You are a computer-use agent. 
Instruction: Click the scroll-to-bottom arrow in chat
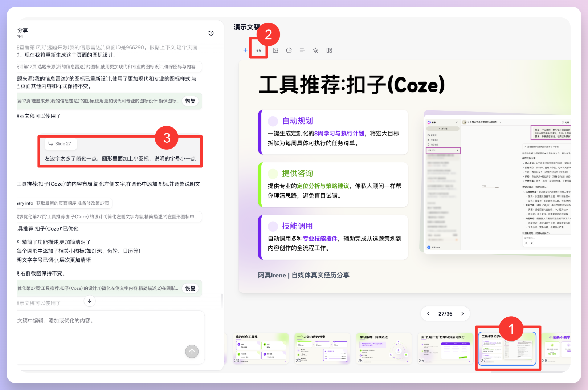(89, 301)
